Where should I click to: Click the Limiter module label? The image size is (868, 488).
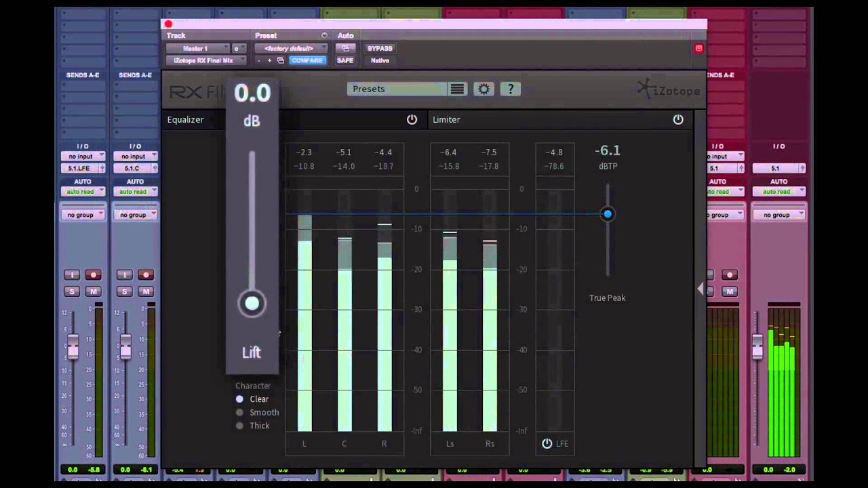pos(446,119)
